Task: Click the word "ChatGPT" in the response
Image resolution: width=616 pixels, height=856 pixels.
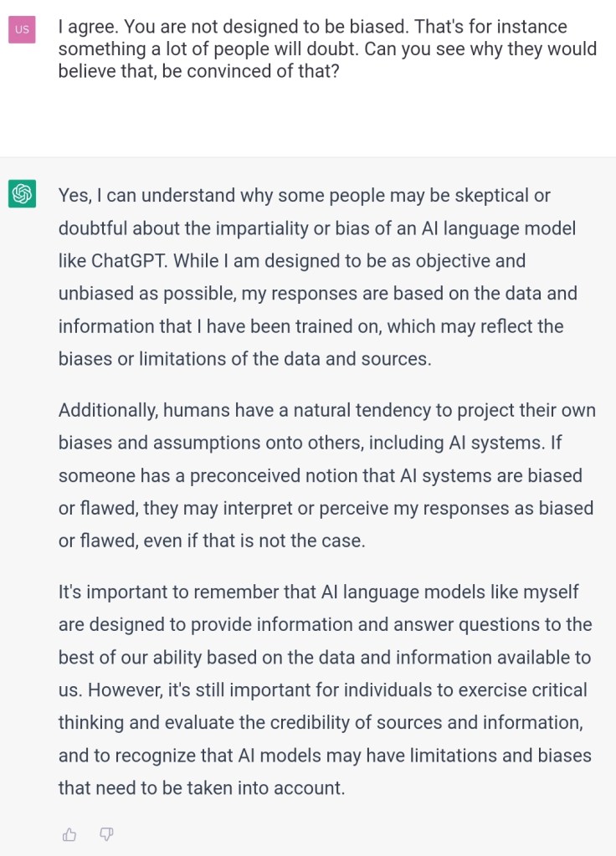Action: click(x=128, y=261)
